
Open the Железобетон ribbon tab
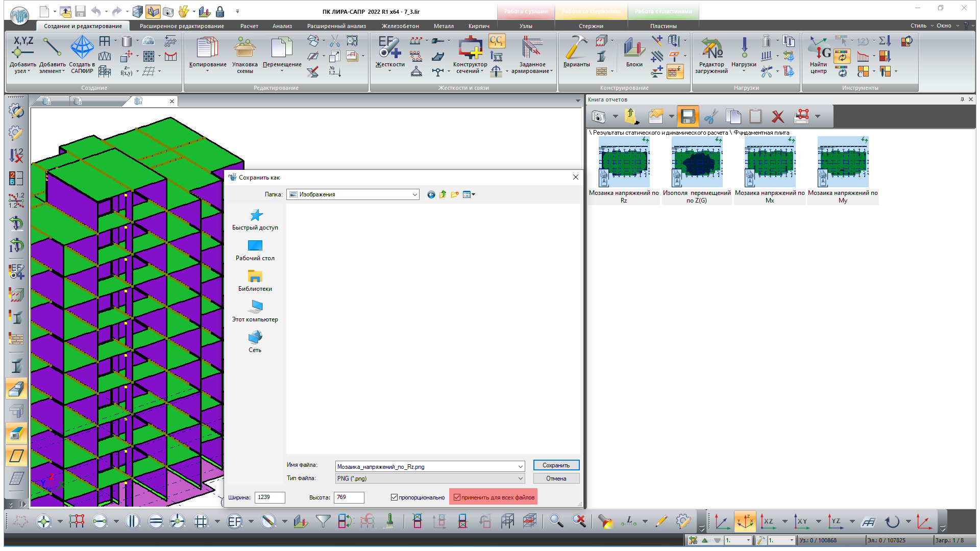pos(400,26)
